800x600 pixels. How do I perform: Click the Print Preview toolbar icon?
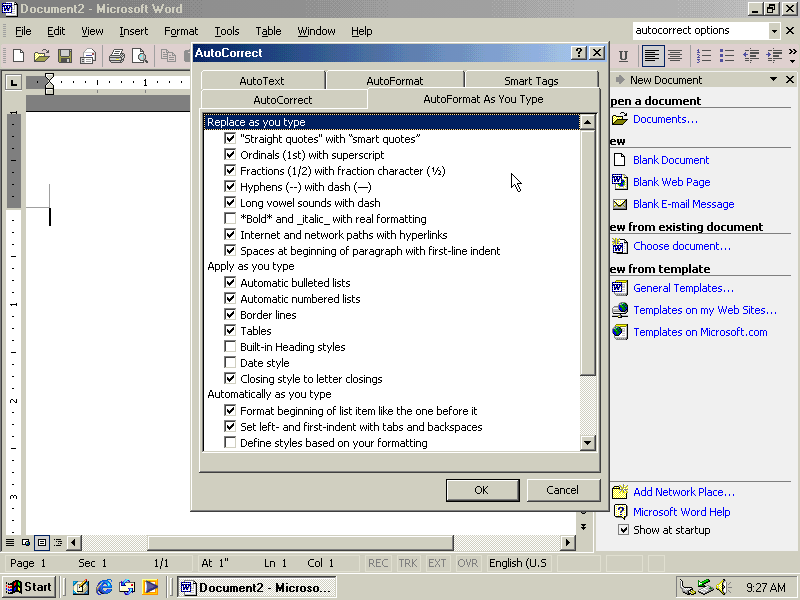pyautogui.click(x=139, y=56)
